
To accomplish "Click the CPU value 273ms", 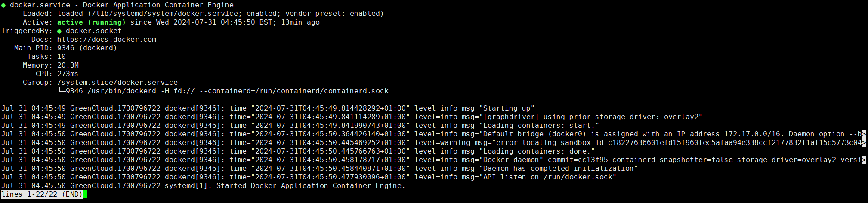I will pos(68,74).
